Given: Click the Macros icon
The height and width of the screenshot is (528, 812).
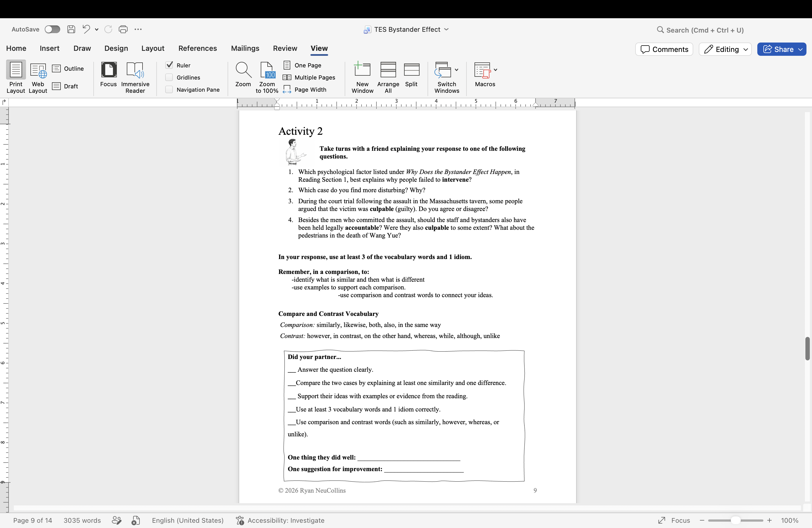Looking at the screenshot, I should [483, 70].
